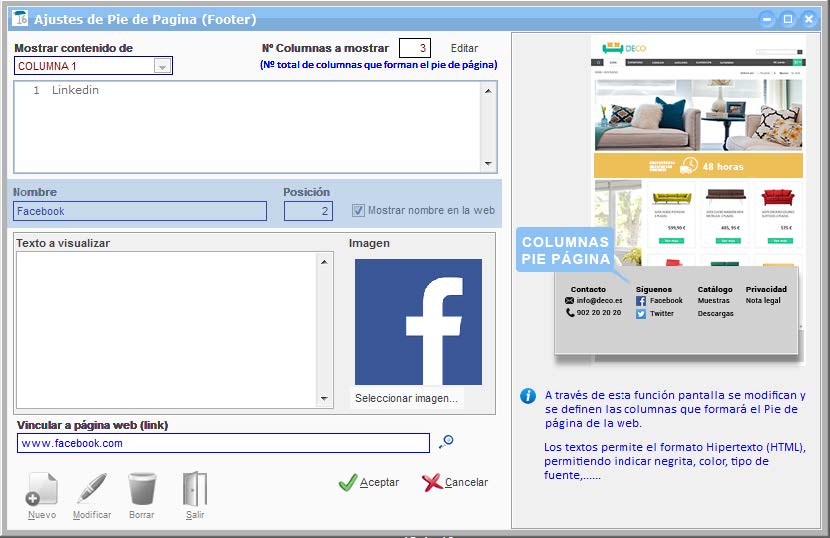Click up arrow of column list scrollbar
Screen dimensions: 830x538
488,91
